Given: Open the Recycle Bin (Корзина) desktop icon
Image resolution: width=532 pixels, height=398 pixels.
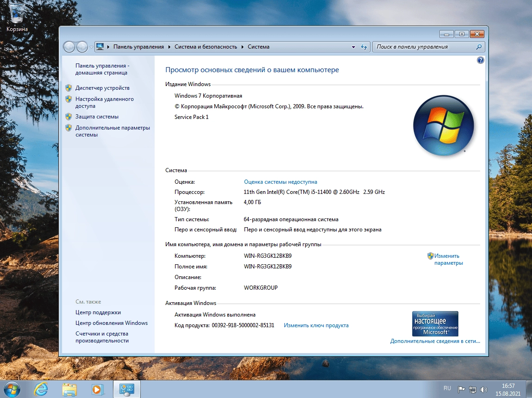Looking at the screenshot, I should (x=17, y=17).
